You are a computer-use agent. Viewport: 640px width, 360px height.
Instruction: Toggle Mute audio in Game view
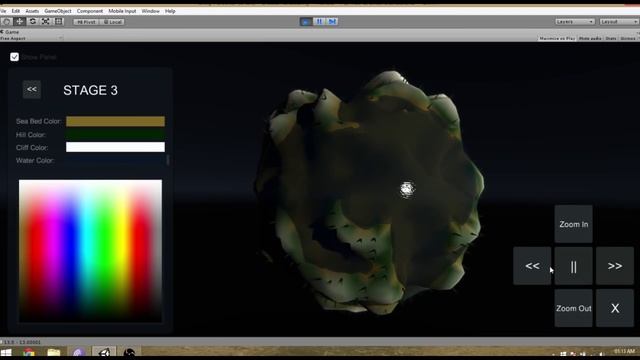tap(590, 38)
